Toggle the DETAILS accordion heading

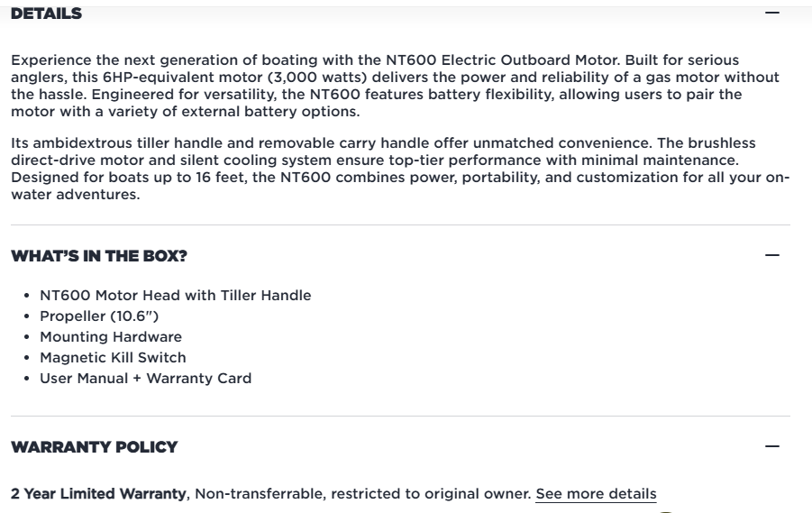tap(46, 14)
